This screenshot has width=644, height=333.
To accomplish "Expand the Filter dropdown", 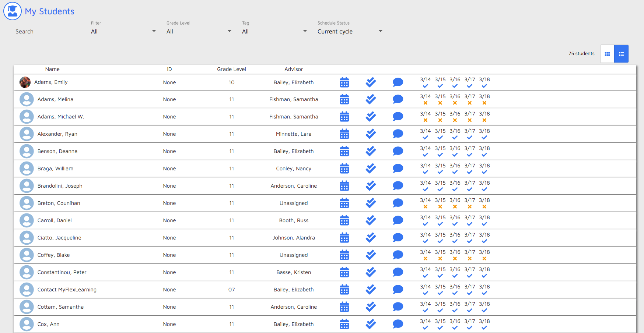I will tap(124, 32).
